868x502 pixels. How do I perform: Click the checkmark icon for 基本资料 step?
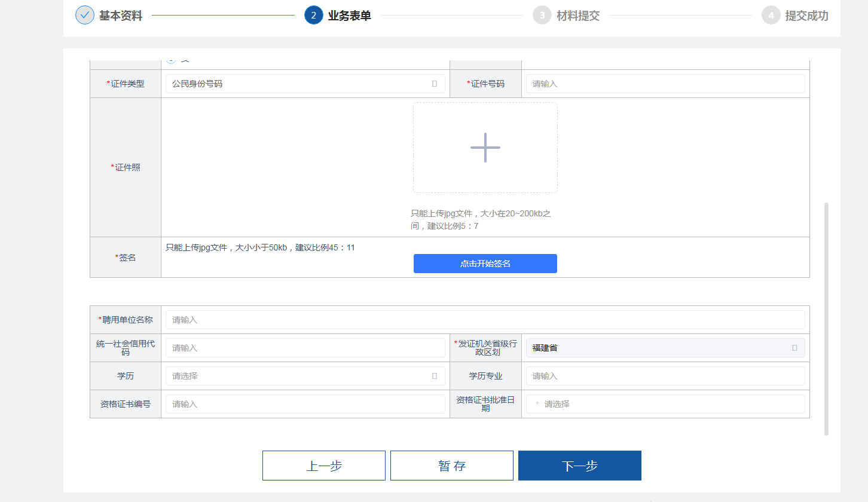tap(85, 16)
